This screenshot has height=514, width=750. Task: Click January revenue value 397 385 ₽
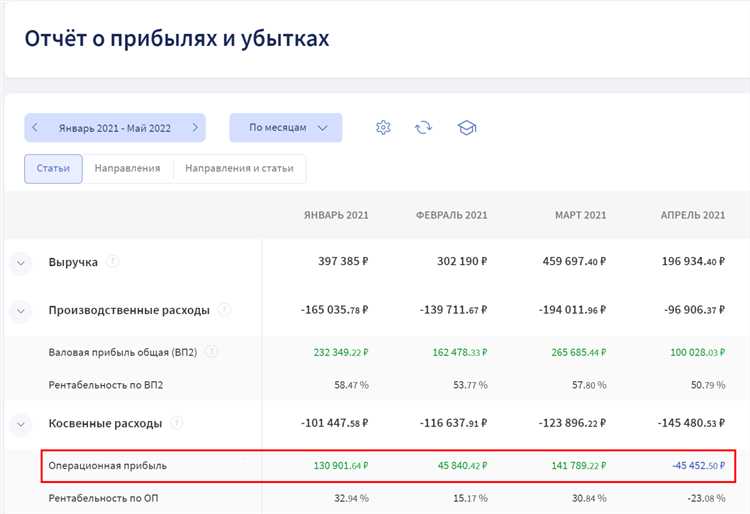point(343,262)
